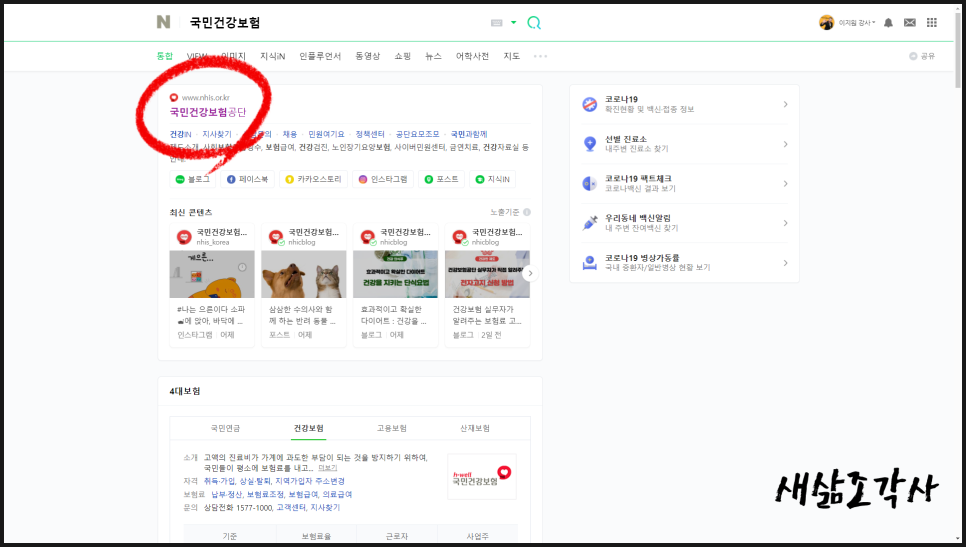The width and height of the screenshot is (966, 547).
Task: Open the 지식iN channel button
Action: (x=492, y=179)
